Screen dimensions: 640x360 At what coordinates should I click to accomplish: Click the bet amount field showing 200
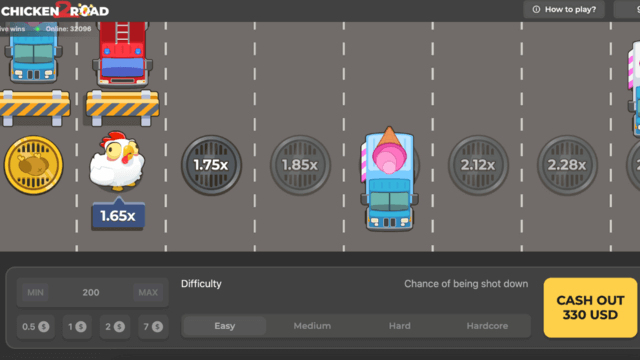92,292
